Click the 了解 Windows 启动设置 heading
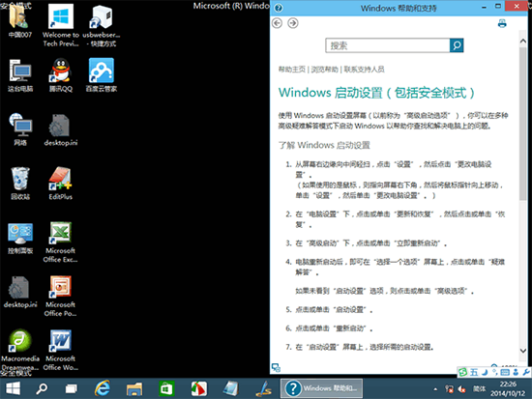The image size is (532, 399). [x=324, y=146]
